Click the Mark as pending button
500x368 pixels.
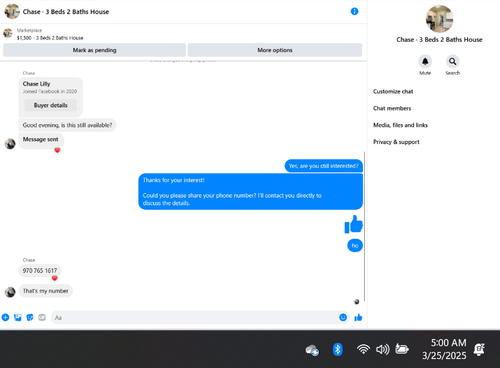94,50
